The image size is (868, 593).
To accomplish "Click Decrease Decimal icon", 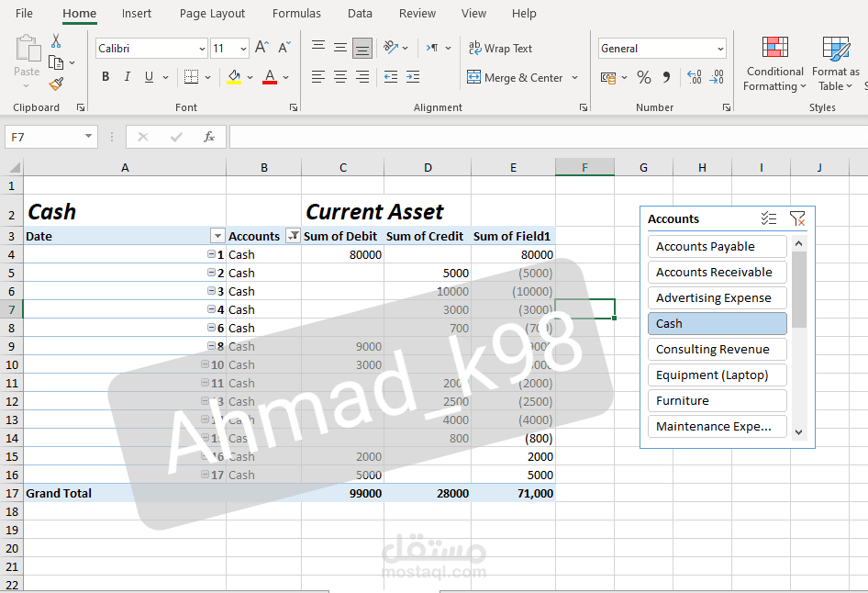I will click(717, 77).
